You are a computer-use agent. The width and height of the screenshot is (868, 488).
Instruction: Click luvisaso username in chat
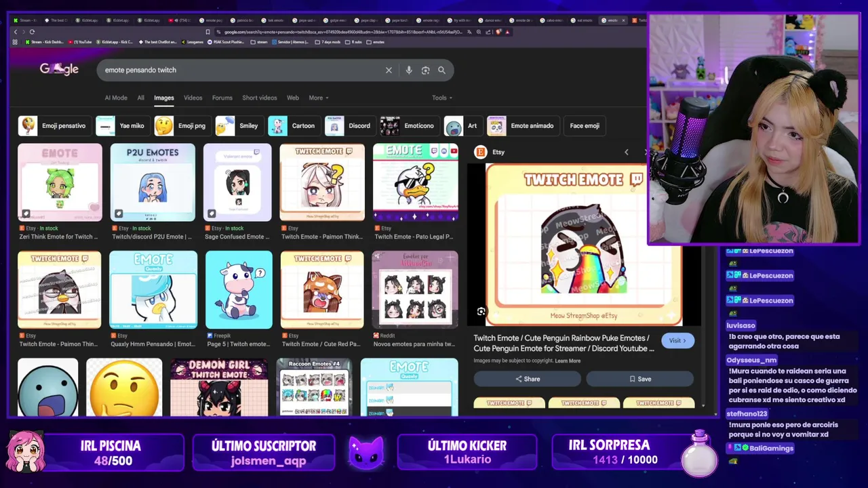pyautogui.click(x=741, y=325)
